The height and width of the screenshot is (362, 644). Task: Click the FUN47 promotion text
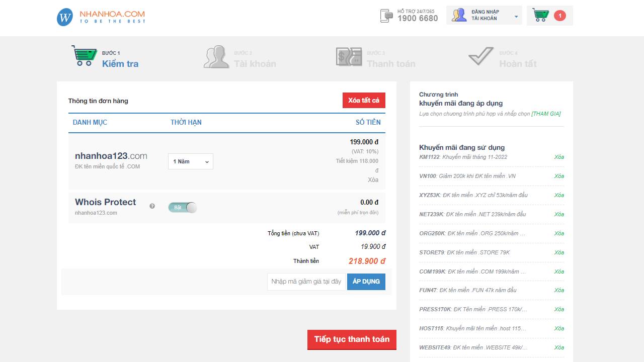[x=468, y=290]
